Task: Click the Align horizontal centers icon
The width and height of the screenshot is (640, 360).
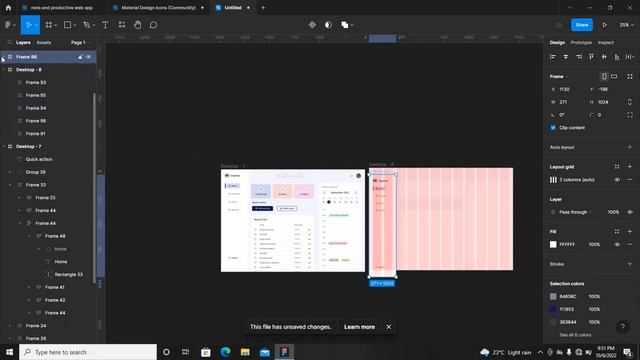Action: coord(566,57)
